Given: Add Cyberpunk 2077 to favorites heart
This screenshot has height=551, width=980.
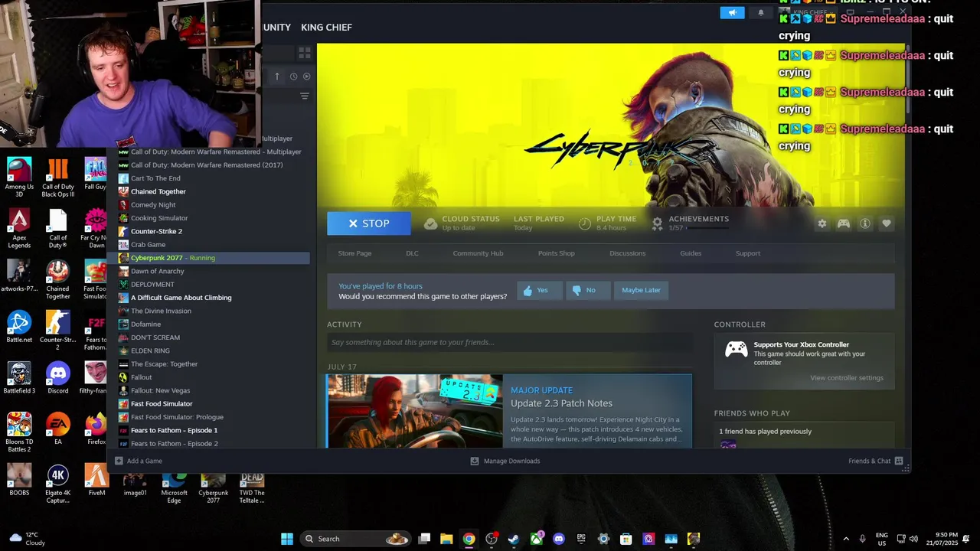Looking at the screenshot, I should 887,223.
